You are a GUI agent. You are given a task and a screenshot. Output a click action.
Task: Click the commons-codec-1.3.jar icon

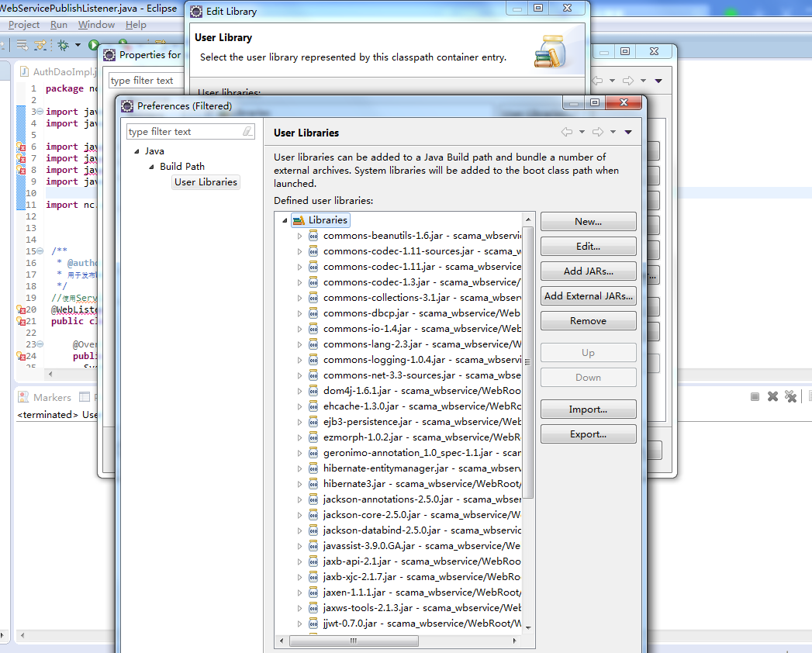(x=313, y=283)
